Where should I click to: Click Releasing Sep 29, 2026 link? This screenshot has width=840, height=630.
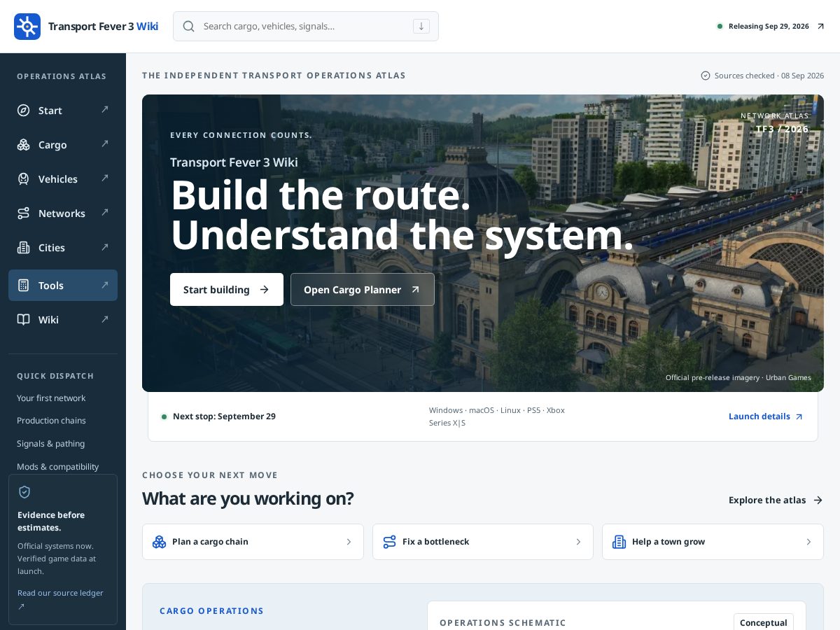[771, 27]
